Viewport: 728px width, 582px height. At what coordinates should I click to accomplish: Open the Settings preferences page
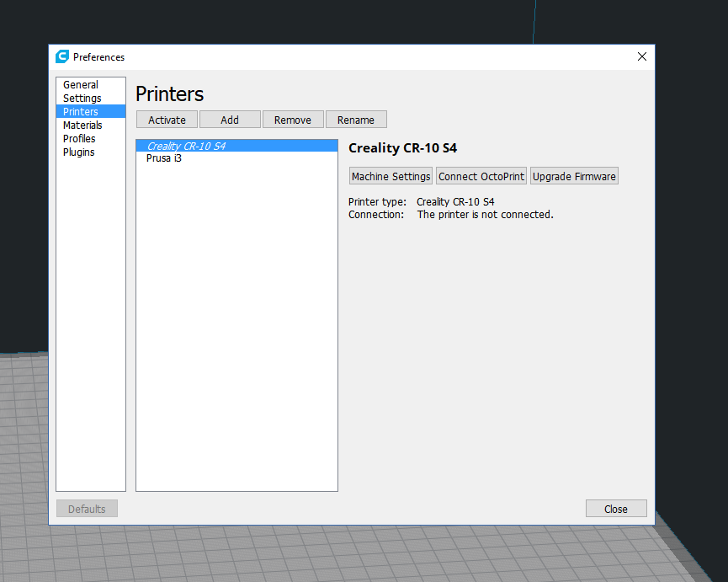point(91,98)
